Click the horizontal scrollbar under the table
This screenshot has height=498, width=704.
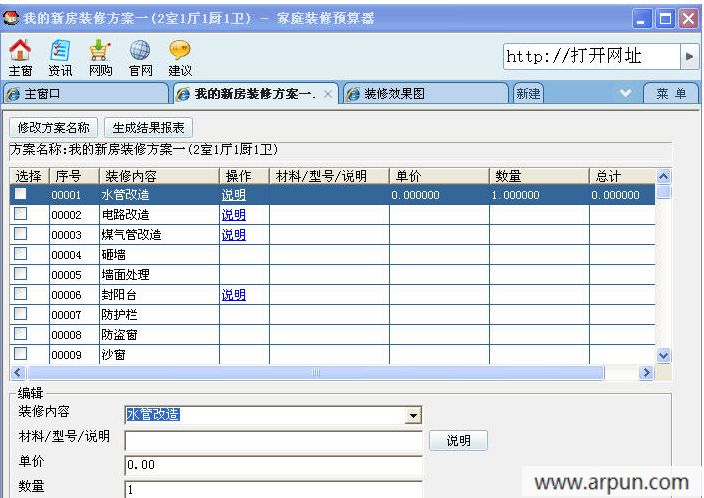[318, 372]
